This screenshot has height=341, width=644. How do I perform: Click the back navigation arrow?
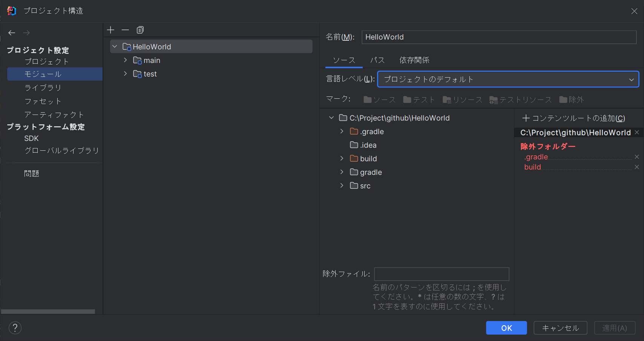(11, 33)
